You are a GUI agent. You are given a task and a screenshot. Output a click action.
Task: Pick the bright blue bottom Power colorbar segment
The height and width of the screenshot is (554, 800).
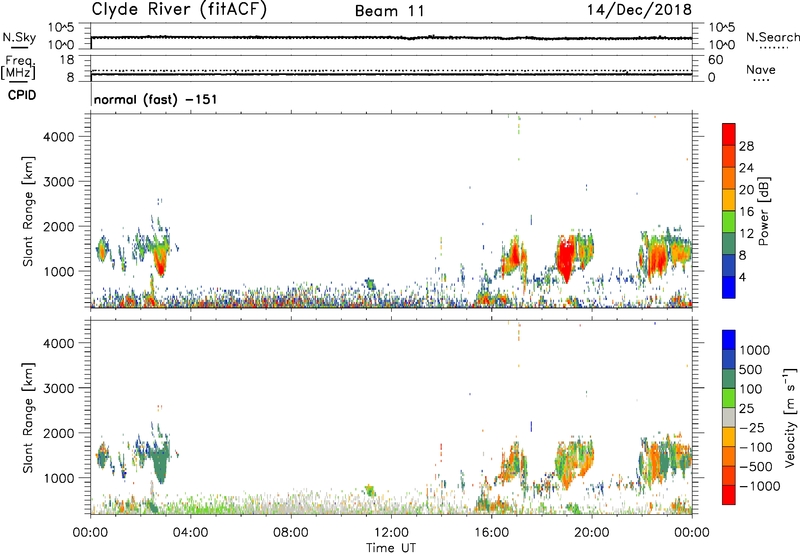coord(729,287)
